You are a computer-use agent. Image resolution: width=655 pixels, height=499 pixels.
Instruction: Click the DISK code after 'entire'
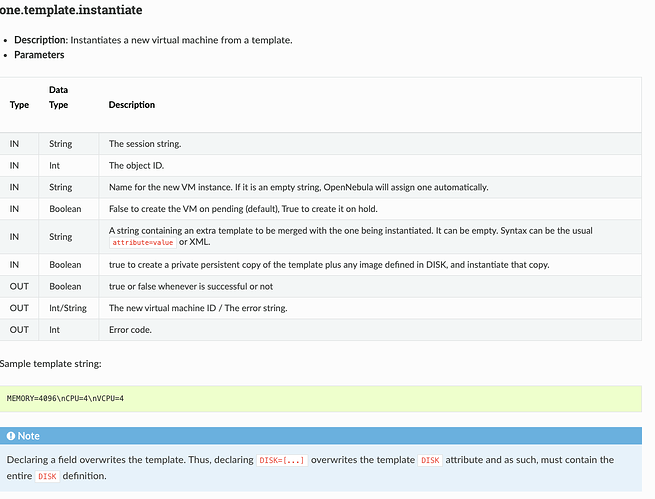47,477
